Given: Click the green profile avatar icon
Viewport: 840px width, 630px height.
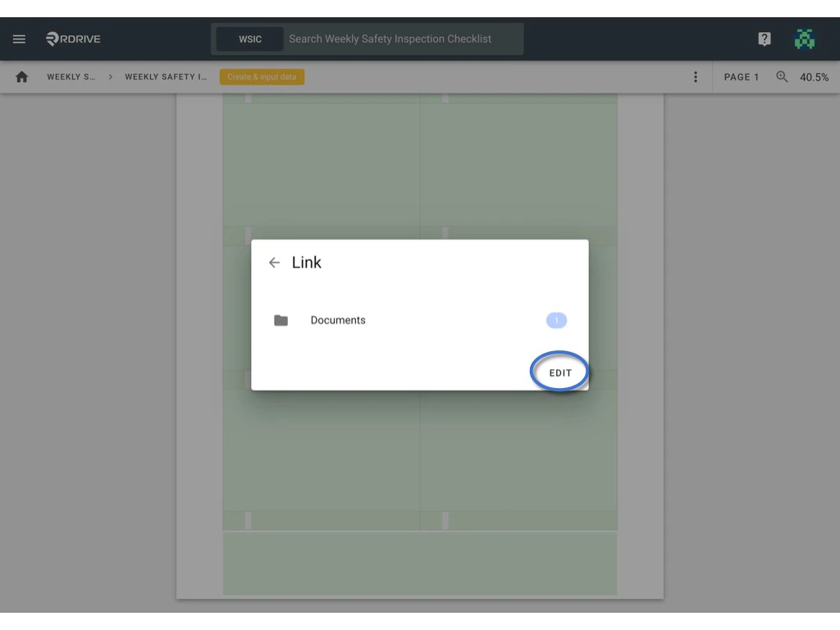Looking at the screenshot, I should (805, 39).
